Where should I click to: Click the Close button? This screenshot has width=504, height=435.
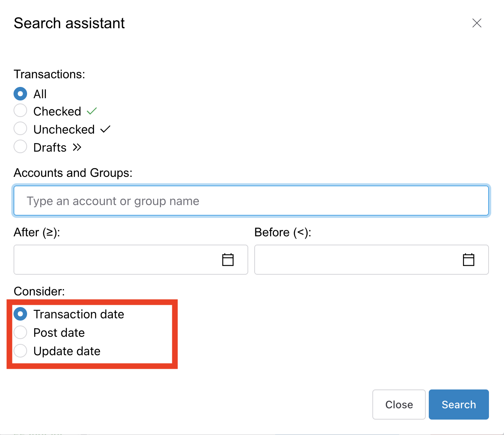point(399,404)
